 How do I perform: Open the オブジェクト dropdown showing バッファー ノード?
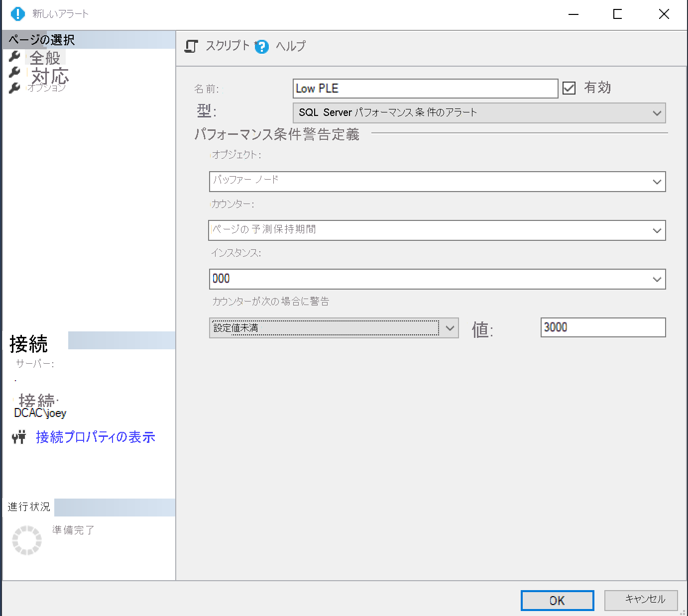coord(657,182)
